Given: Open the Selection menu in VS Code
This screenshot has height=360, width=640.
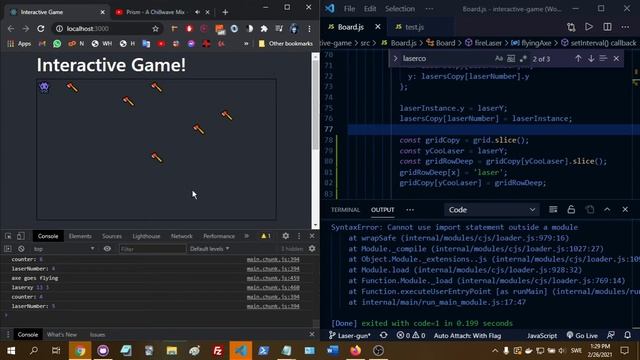Looking at the screenshot, I should point(400,9).
